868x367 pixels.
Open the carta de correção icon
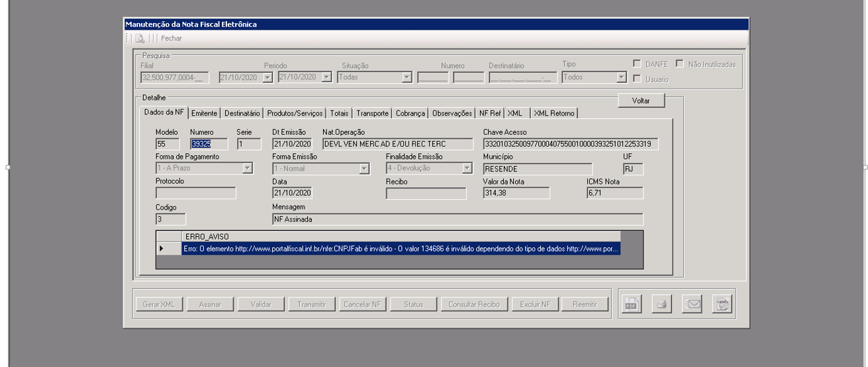[722, 304]
